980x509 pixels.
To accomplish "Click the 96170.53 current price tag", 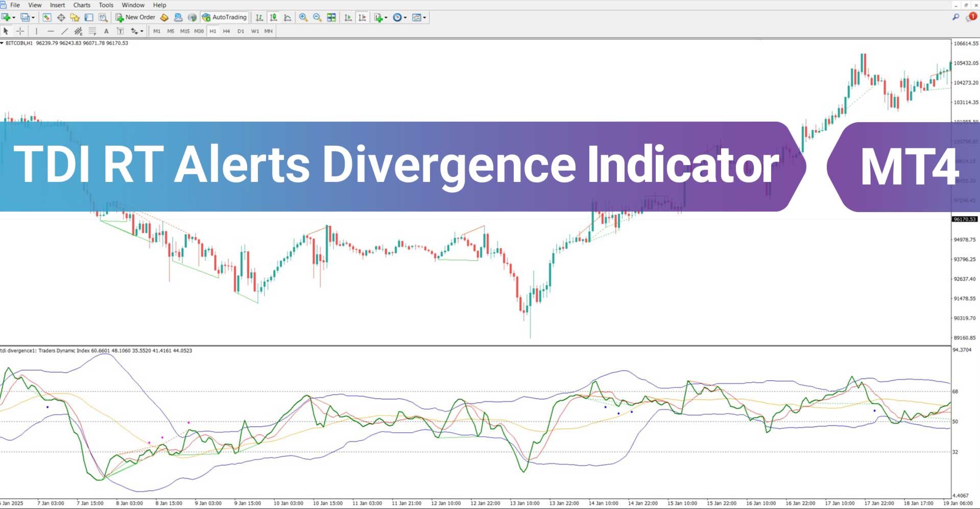I will (964, 219).
